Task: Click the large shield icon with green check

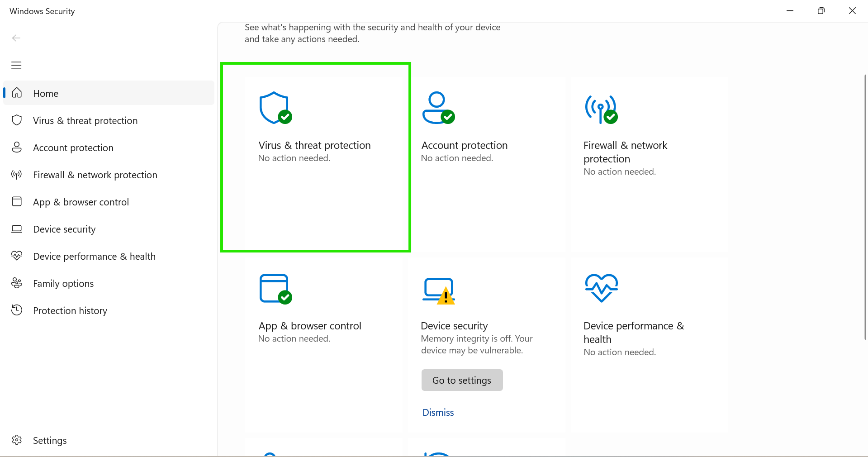Action: (275, 108)
